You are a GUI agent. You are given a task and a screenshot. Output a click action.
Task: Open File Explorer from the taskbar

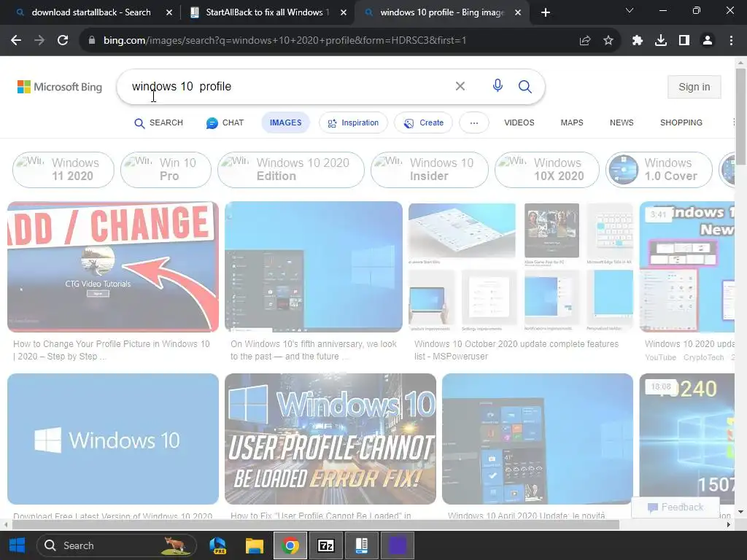point(255,545)
